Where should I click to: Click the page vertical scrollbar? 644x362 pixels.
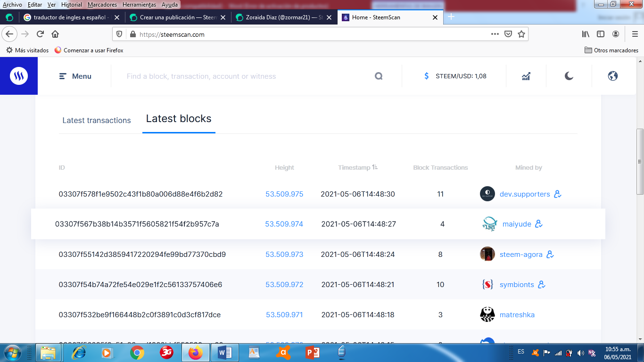[640, 162]
